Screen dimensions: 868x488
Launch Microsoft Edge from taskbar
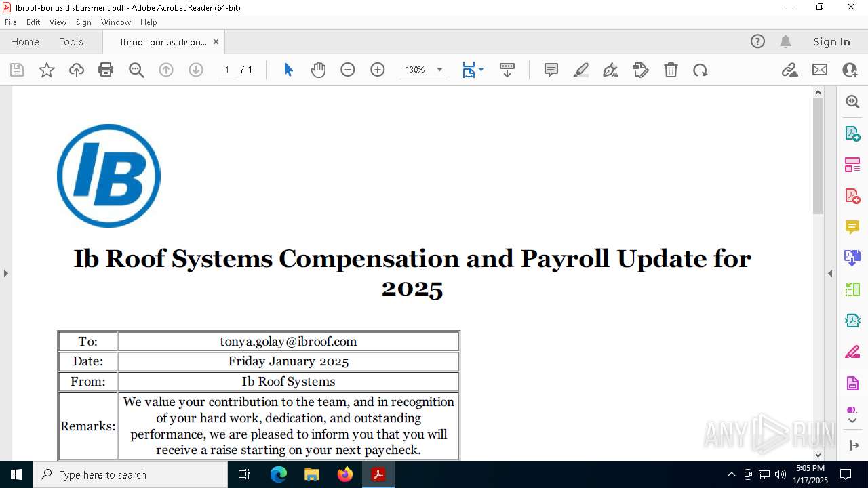[x=279, y=474]
